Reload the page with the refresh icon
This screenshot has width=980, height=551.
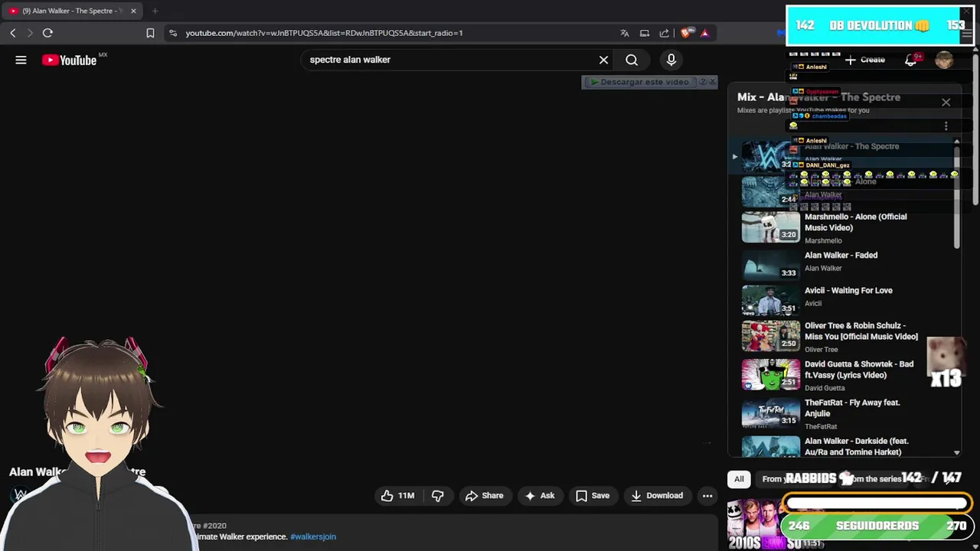(47, 33)
